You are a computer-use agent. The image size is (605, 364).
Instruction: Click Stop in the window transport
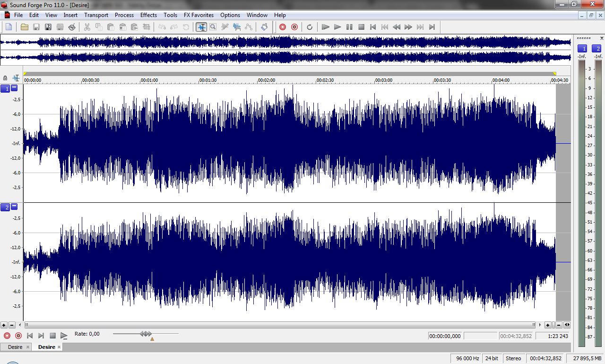(x=52, y=336)
